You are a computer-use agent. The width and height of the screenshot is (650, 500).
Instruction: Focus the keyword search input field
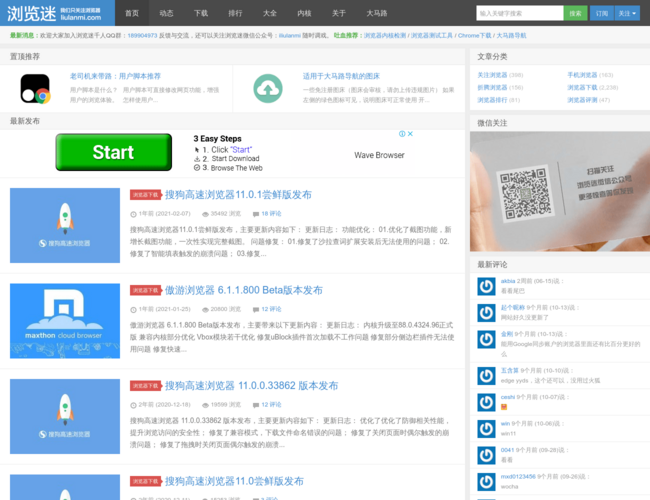520,13
